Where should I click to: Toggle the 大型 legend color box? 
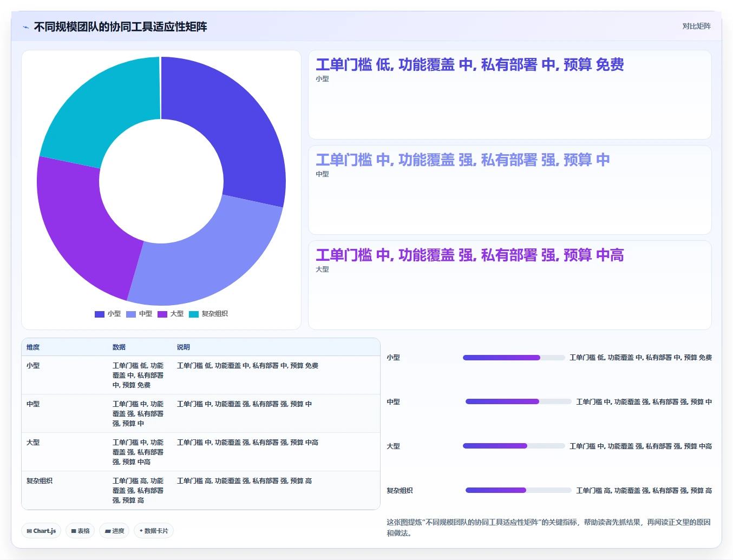[162, 314]
